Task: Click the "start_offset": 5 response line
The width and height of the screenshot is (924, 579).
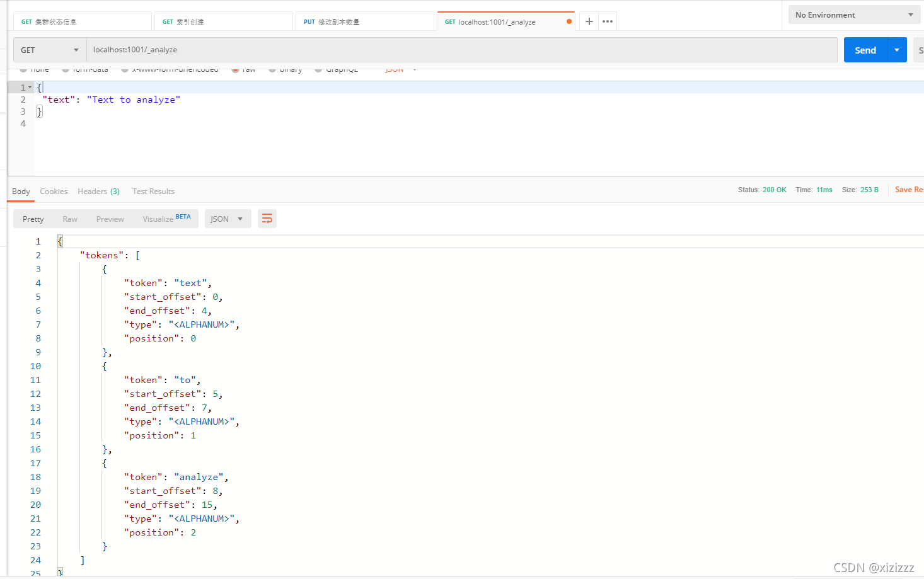Action: (173, 394)
